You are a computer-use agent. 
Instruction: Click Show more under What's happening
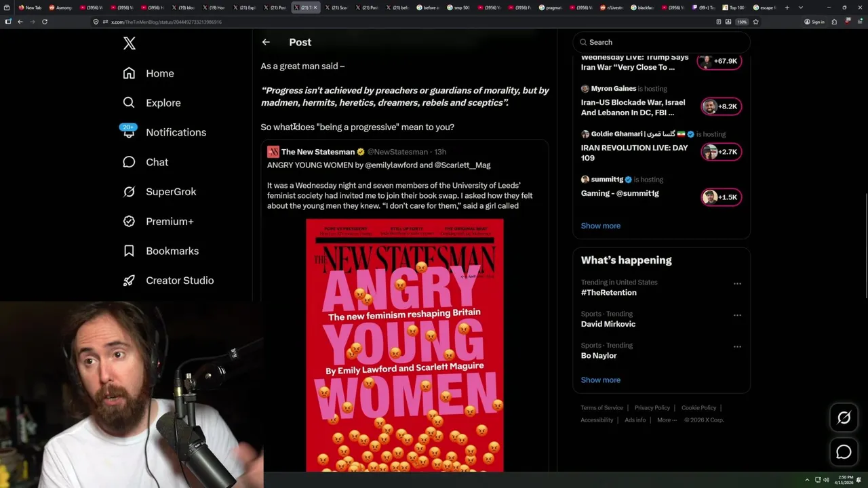point(600,380)
